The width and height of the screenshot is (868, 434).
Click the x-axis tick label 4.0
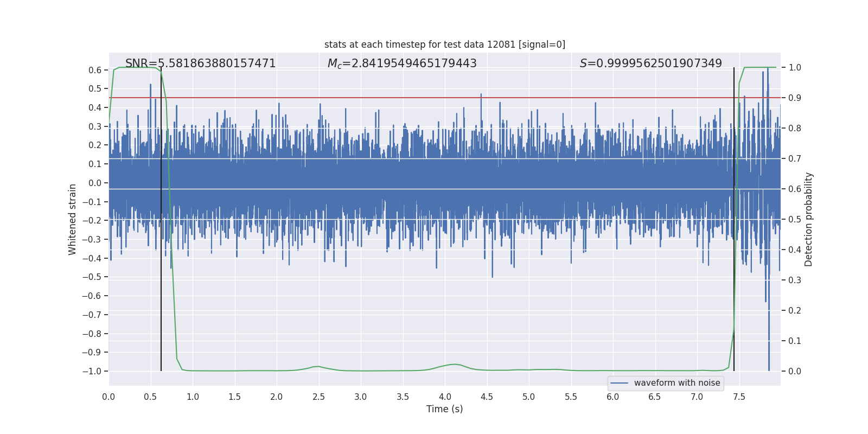(444, 397)
